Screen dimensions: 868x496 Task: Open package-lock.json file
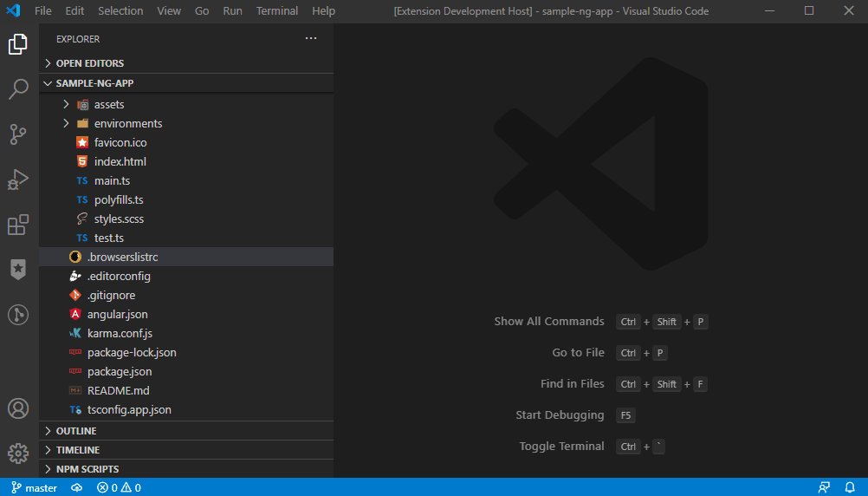pyautogui.click(x=186, y=352)
